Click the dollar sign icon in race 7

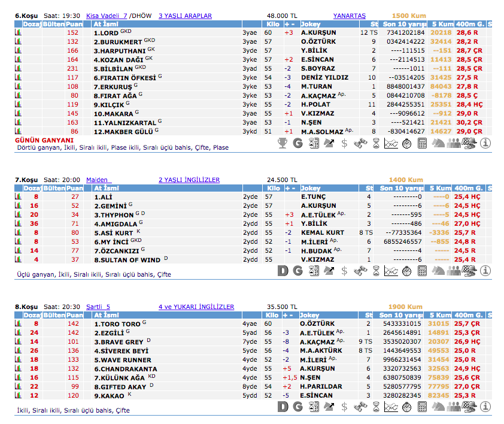[344, 271]
